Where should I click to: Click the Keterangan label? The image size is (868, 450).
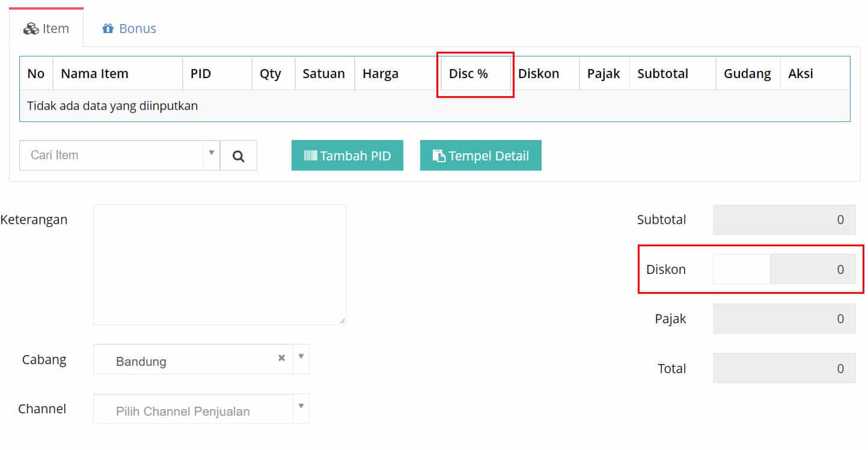tap(34, 219)
